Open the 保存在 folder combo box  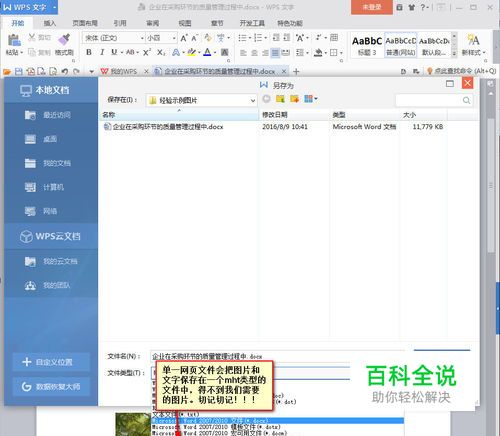[x=201, y=100]
